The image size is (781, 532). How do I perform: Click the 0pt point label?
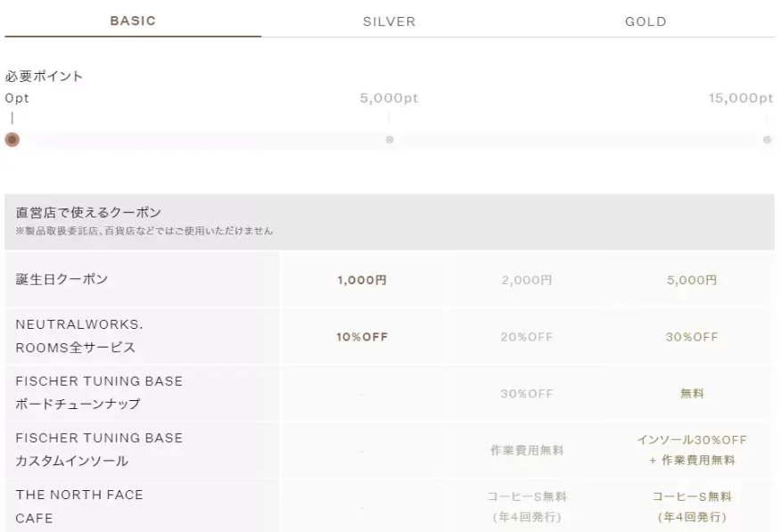pyautogui.click(x=17, y=98)
